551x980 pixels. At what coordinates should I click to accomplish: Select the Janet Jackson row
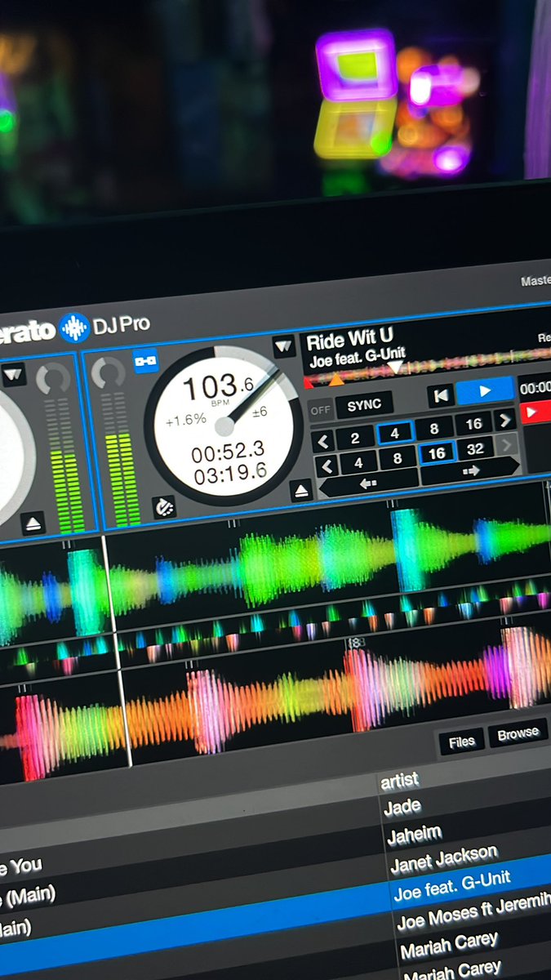tap(443, 860)
